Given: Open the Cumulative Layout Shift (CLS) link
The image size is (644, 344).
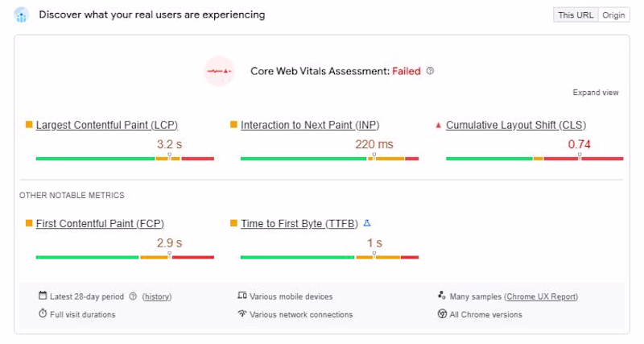Looking at the screenshot, I should pyautogui.click(x=516, y=125).
